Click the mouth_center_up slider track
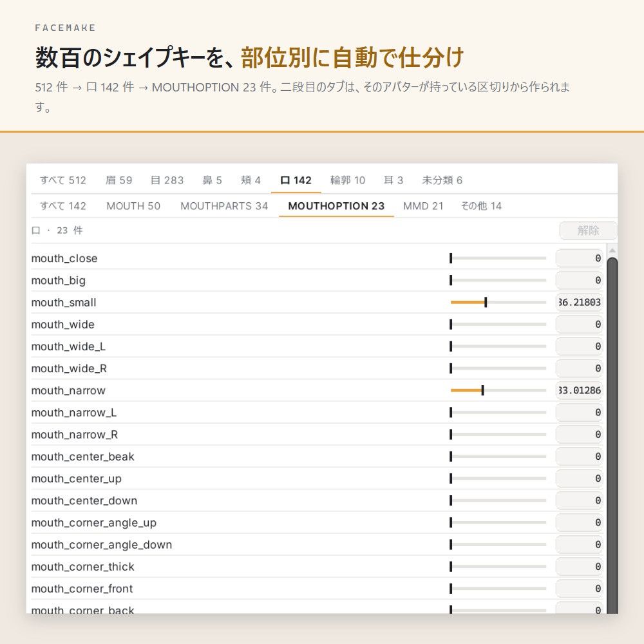Viewport: 644px width, 644px height. [498, 478]
